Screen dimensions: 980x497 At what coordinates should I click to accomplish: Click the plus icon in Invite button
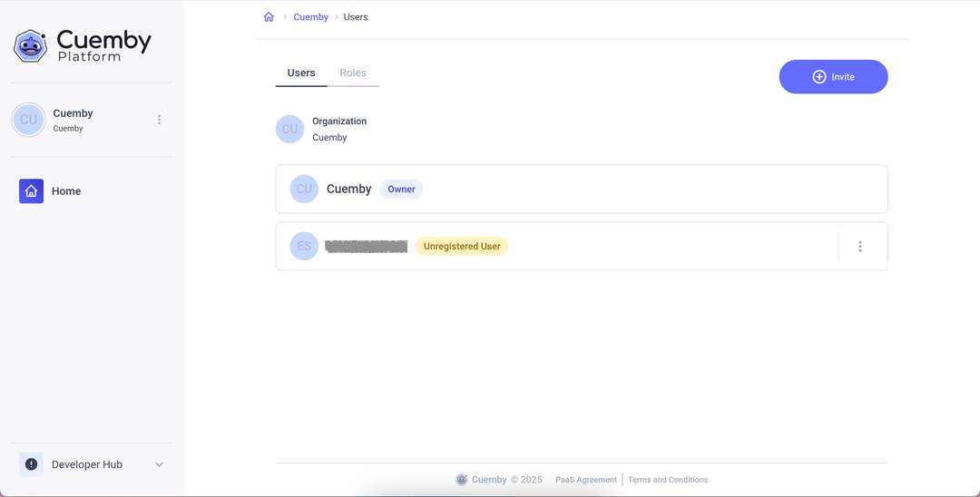pos(818,77)
